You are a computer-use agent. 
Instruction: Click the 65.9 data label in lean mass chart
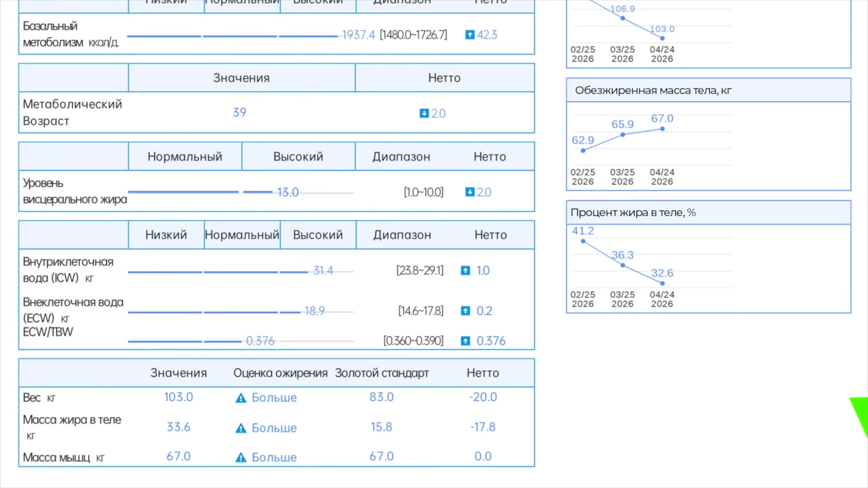coord(623,124)
